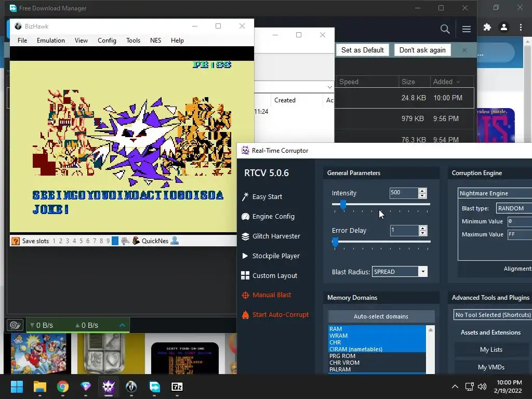Viewport: 532px width, 399px height.
Task: Select PALRAM in Memory Domains list
Action: 377,369
